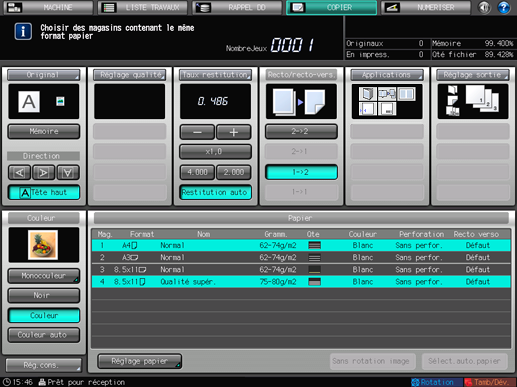This screenshot has height=387, width=517.
Task: Select tray 4 Qualité supér. row
Action: [x=301, y=282]
